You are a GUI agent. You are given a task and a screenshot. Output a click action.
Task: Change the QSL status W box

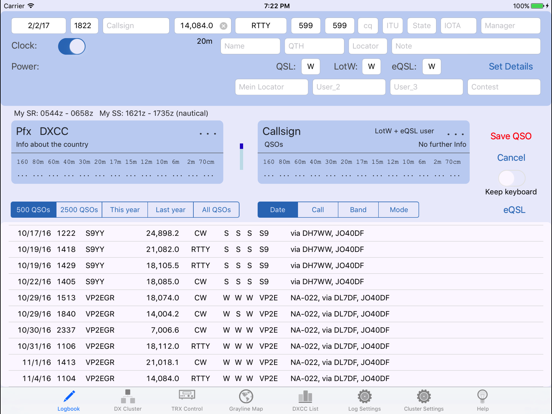(310, 67)
